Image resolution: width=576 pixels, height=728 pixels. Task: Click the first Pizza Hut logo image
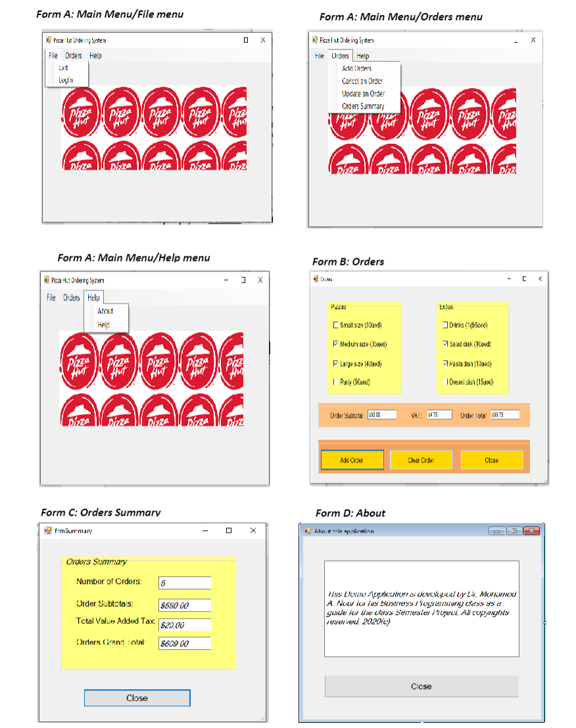[x=80, y=112]
